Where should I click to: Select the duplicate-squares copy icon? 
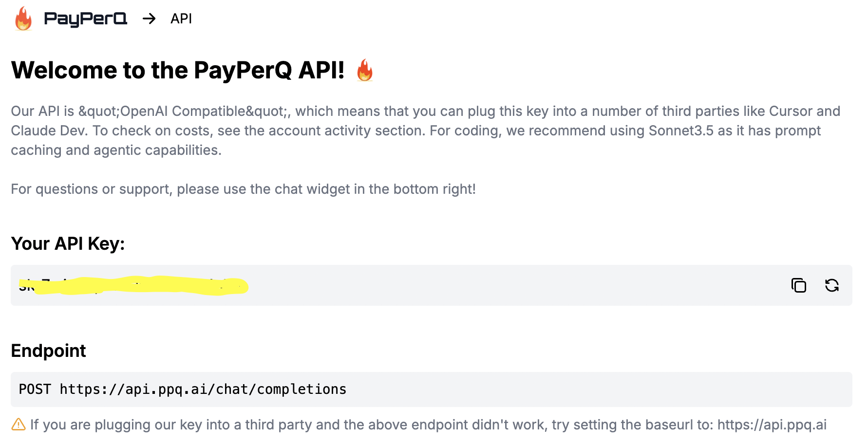[799, 285]
